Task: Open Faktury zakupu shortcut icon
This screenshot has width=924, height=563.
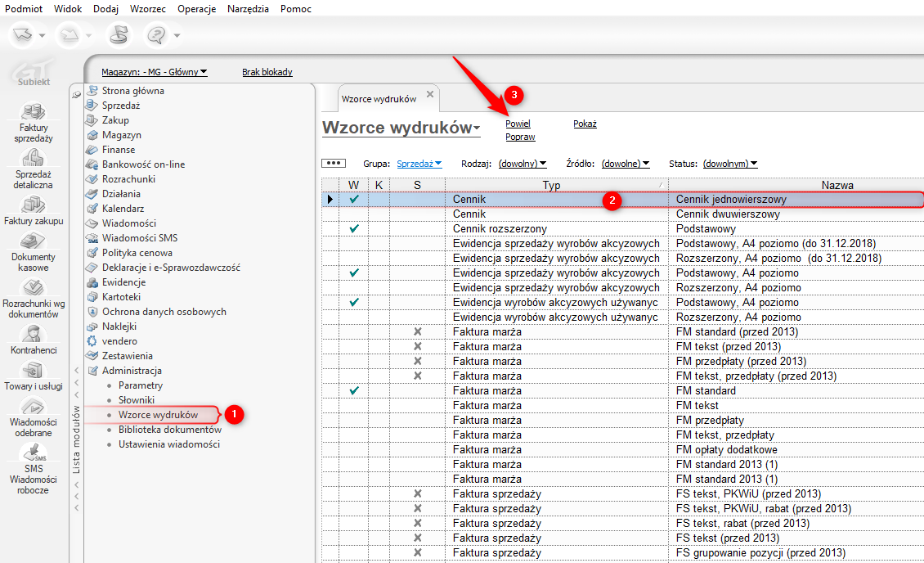Action: click(x=34, y=205)
